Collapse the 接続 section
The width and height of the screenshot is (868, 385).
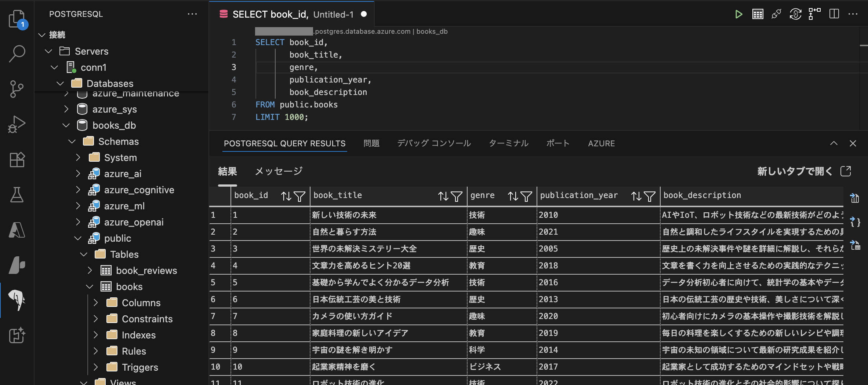click(x=42, y=35)
